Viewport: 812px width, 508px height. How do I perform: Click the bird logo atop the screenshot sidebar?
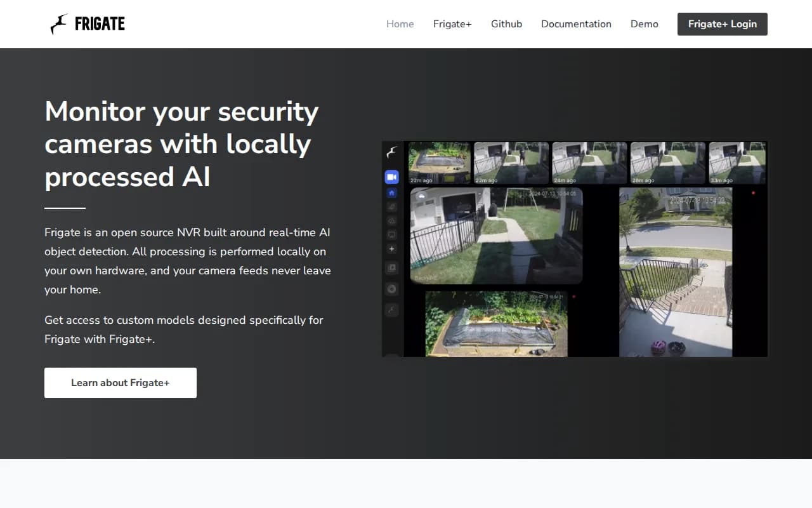[x=392, y=152]
